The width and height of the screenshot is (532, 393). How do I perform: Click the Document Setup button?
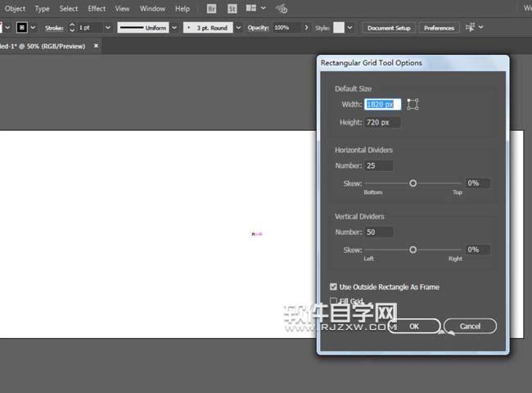tap(389, 27)
